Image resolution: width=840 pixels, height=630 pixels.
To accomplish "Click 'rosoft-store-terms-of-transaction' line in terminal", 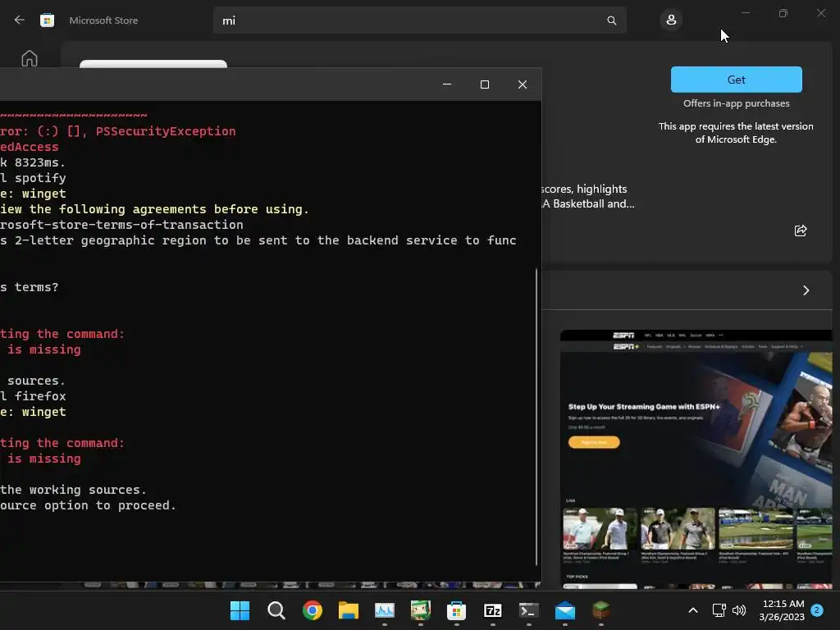I will [x=121, y=225].
